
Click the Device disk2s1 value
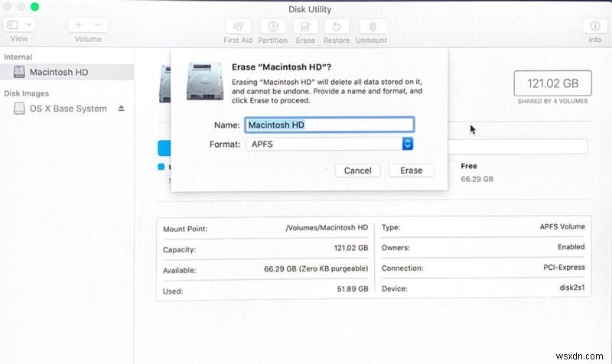[571, 288]
